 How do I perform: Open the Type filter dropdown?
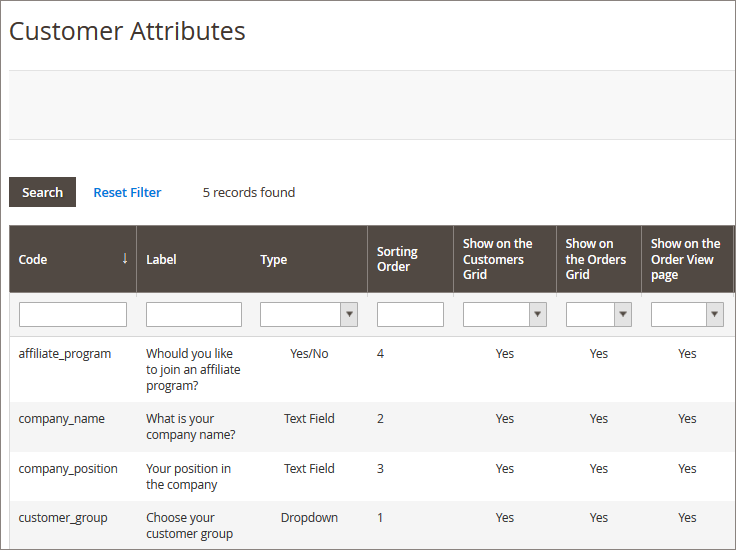tap(308, 315)
